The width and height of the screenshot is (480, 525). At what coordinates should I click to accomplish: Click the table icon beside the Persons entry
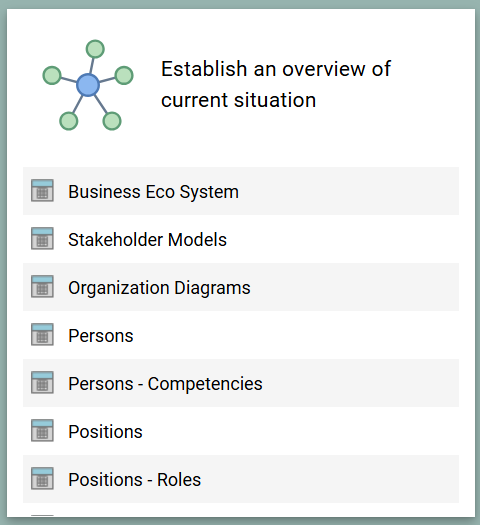[x=42, y=334]
